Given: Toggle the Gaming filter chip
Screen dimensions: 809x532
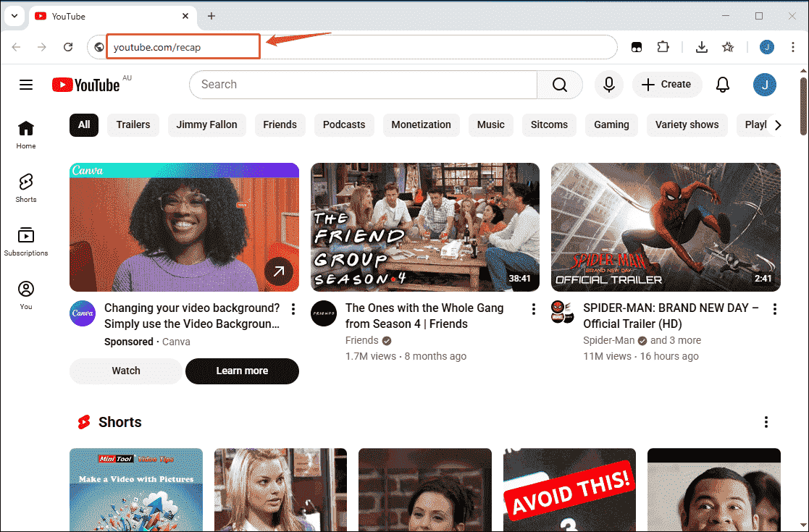Looking at the screenshot, I should click(x=611, y=124).
